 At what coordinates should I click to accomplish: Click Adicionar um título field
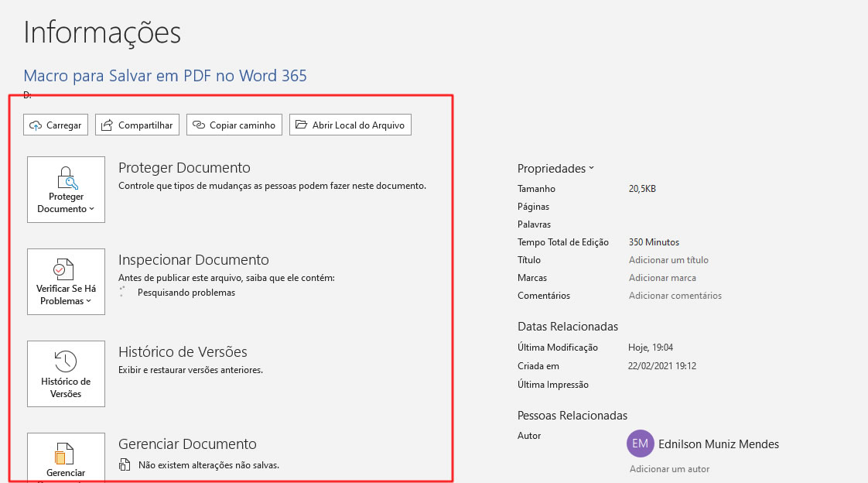pos(668,260)
